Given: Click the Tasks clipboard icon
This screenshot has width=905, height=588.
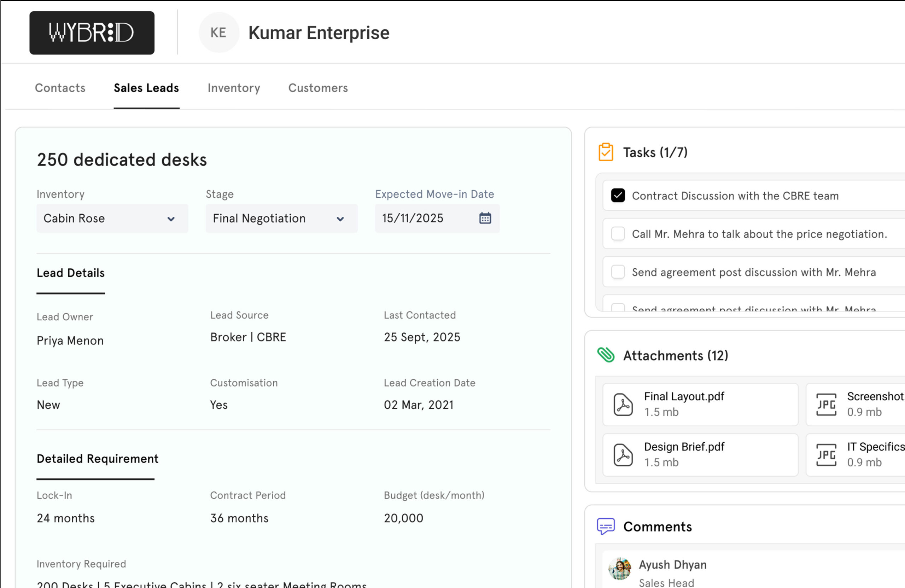Looking at the screenshot, I should click(605, 152).
